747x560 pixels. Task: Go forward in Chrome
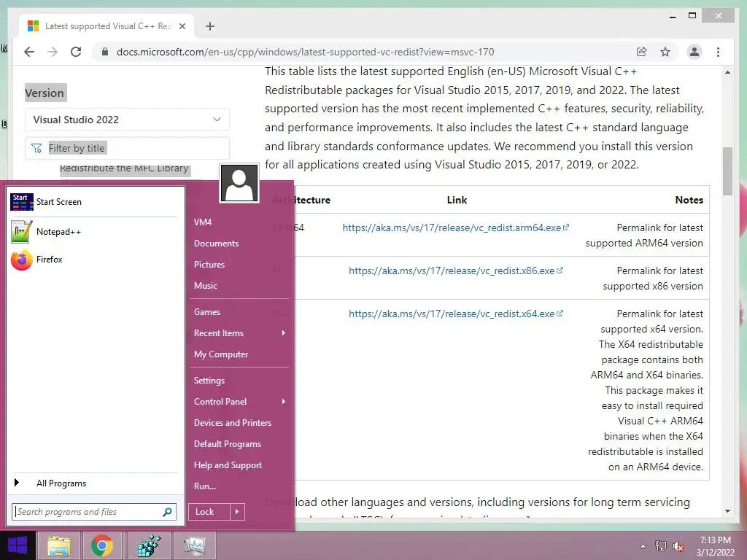53,52
